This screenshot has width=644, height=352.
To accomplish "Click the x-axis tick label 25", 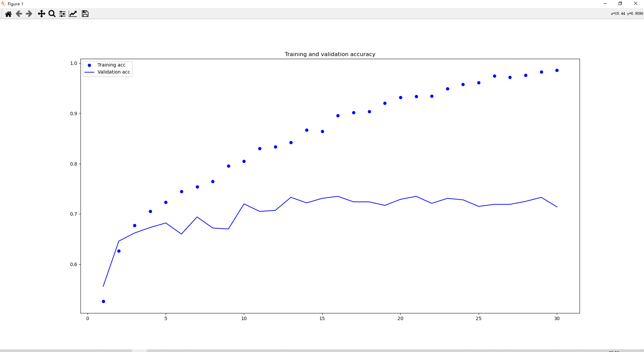I will click(x=479, y=318).
